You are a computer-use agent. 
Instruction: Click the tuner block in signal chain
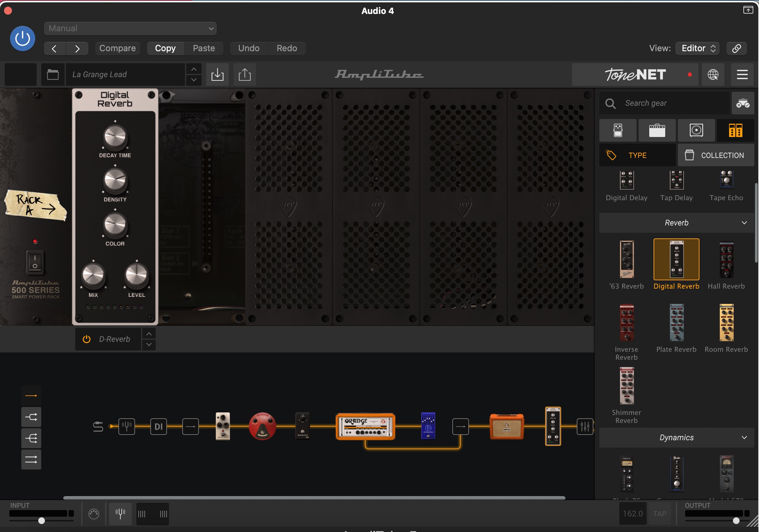[x=127, y=426]
